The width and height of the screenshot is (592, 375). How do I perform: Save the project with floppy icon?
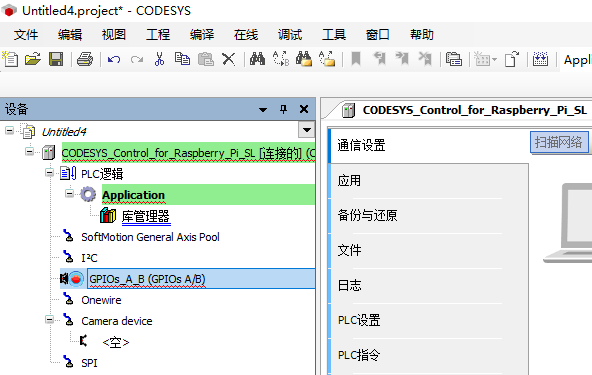click(x=56, y=59)
